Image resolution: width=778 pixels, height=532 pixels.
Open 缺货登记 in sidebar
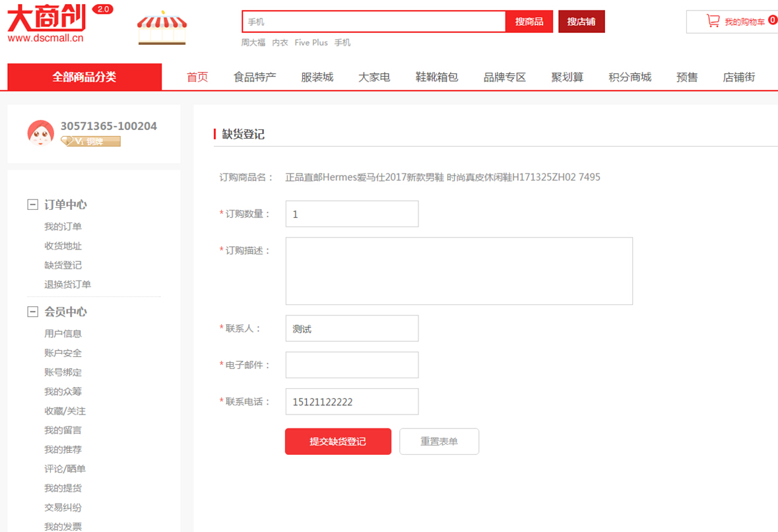pos(63,265)
